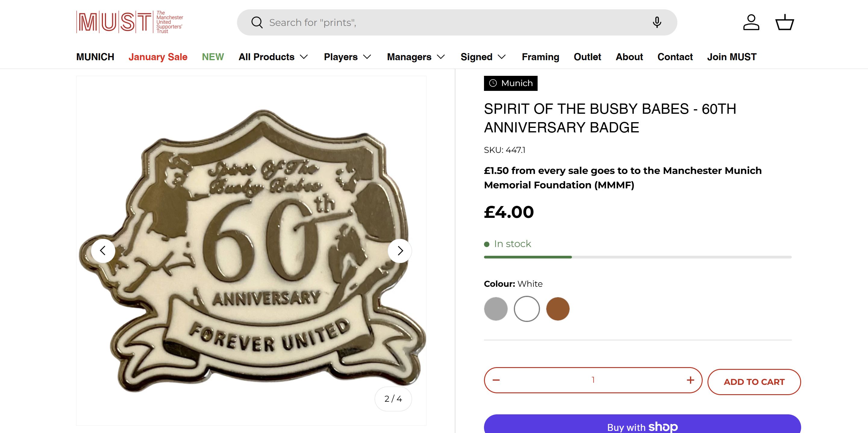Advance to the next product image
868x433 pixels.
click(400, 251)
